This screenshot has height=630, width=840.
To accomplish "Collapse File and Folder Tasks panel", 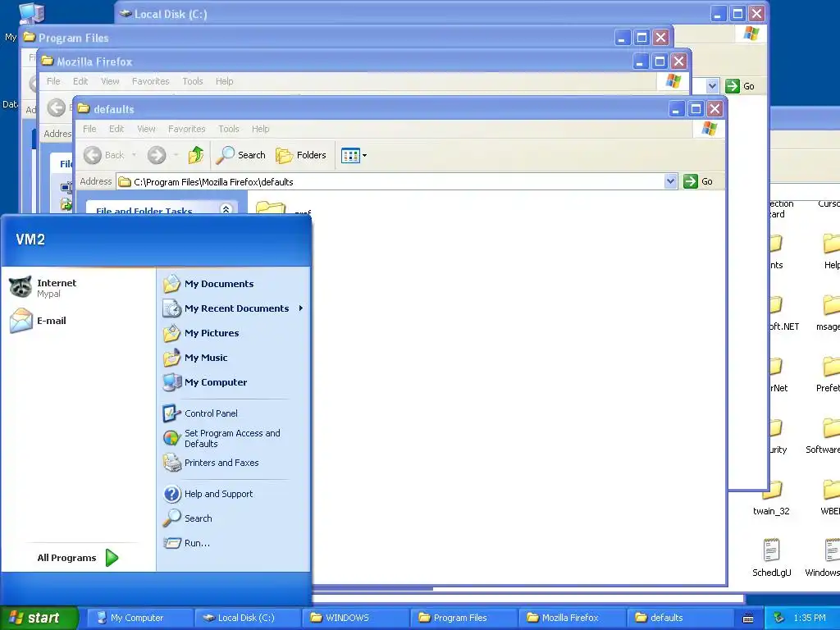I will click(x=226, y=209).
